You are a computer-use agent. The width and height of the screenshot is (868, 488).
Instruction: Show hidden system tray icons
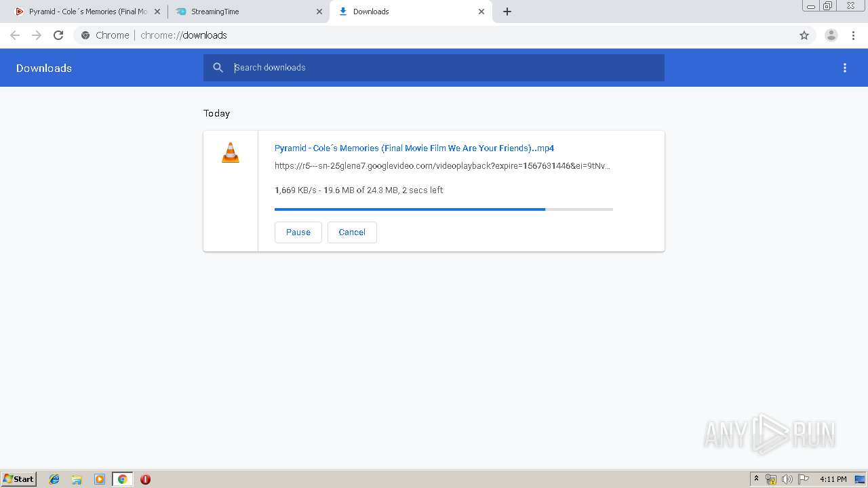coord(757,479)
